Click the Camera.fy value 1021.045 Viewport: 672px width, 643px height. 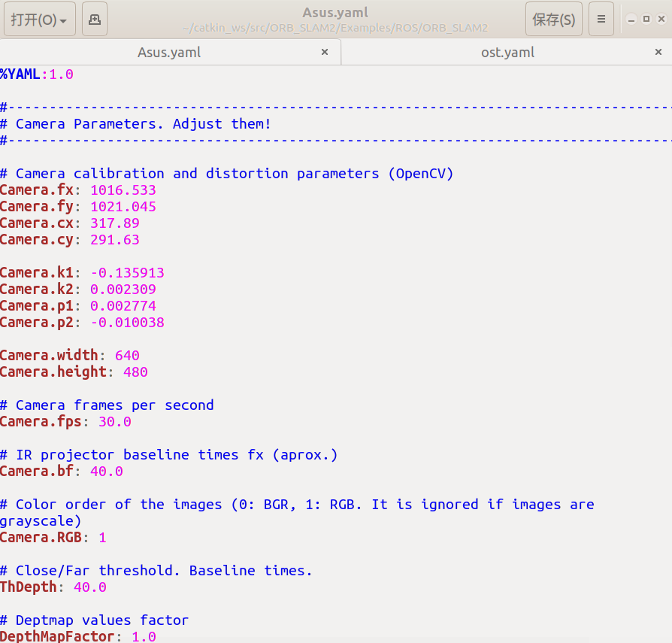coord(123,207)
